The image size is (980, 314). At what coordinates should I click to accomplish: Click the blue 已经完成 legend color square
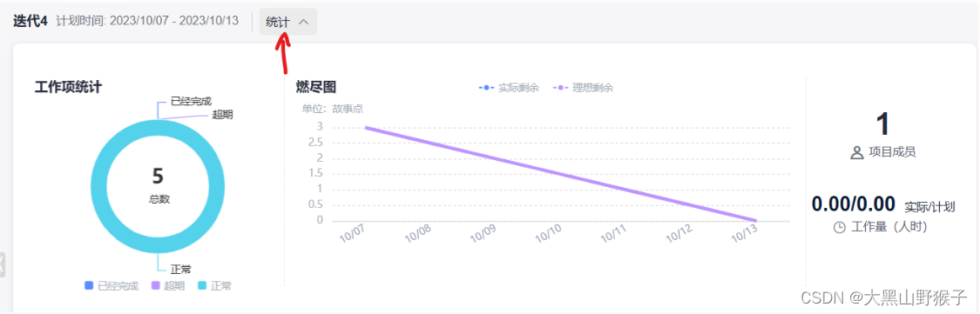tap(89, 286)
